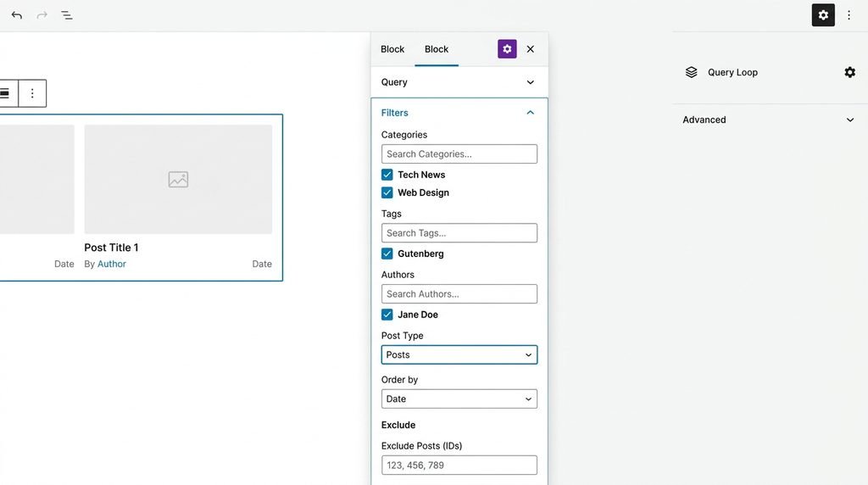868x485 pixels.
Task: Click in the Search Authors field
Action: pyautogui.click(x=459, y=294)
